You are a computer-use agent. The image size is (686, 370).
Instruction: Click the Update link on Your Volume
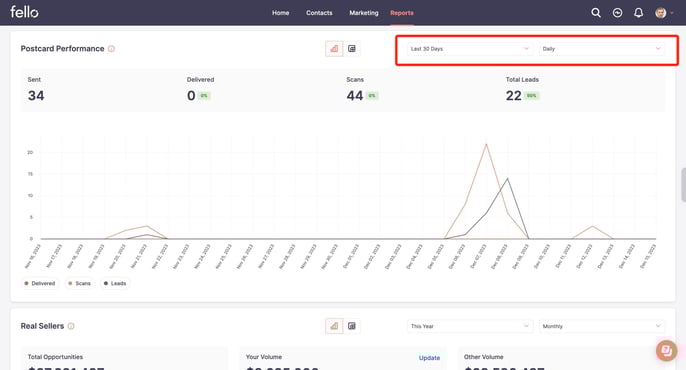pyautogui.click(x=429, y=358)
